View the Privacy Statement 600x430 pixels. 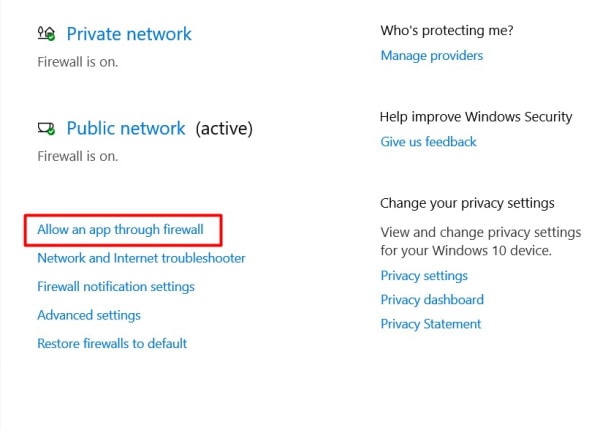point(430,324)
